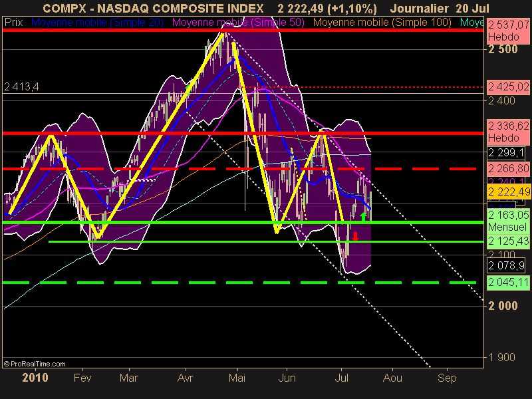Click the '2 425,02' red price label
532x399 pixels.
pos(508,87)
